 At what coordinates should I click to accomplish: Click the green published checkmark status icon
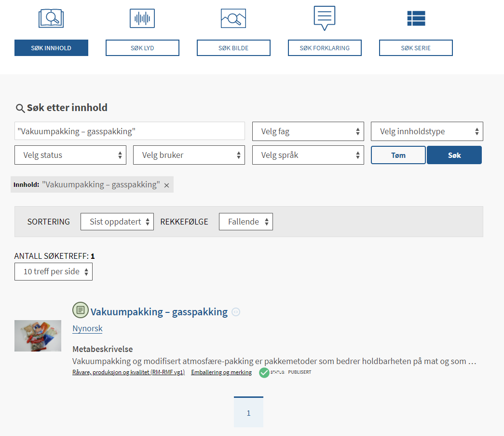[x=264, y=373]
